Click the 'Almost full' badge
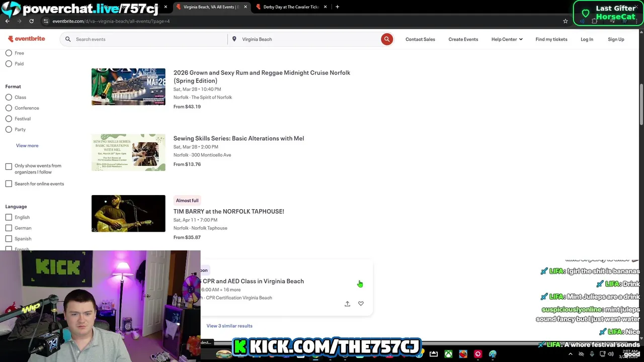The width and height of the screenshot is (644, 362). point(187,201)
